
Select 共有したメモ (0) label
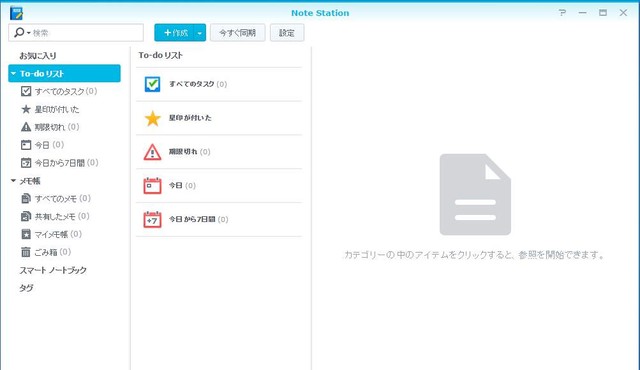(x=62, y=216)
